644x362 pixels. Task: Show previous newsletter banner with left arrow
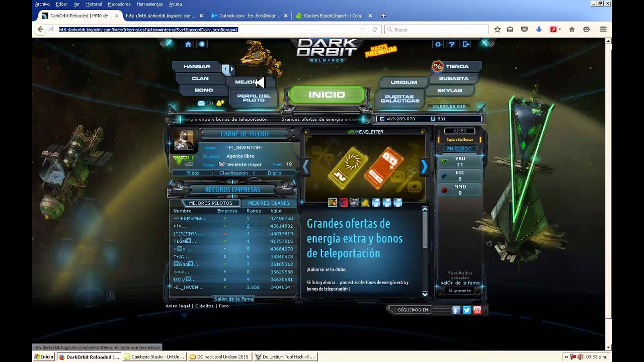[x=305, y=166]
